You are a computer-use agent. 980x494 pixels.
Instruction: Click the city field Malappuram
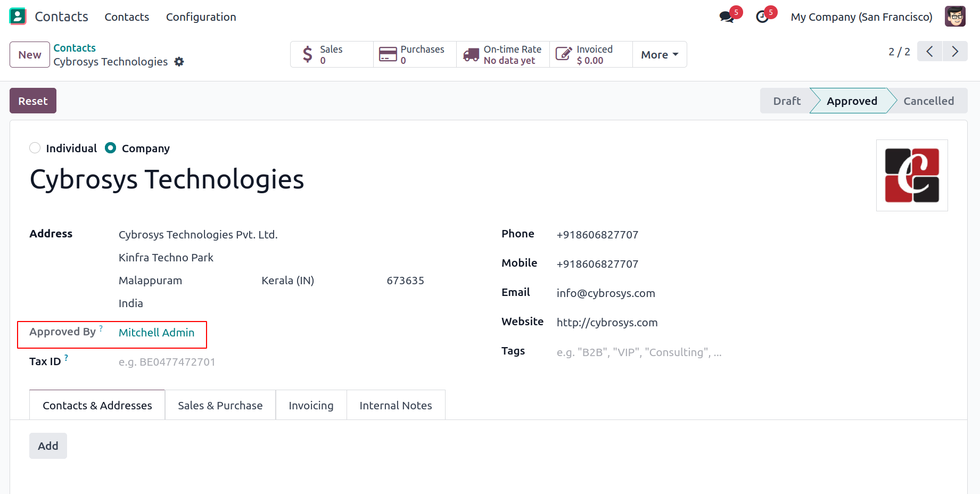click(x=151, y=281)
